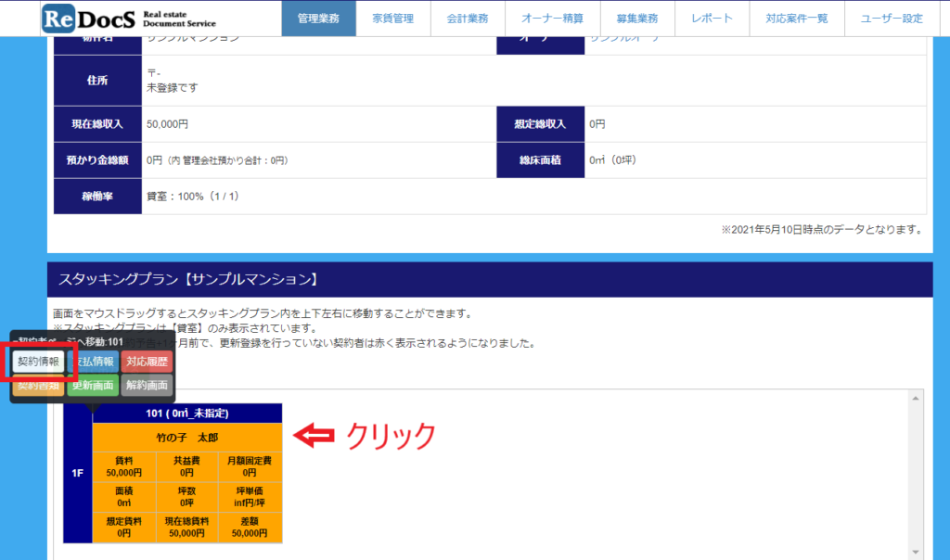Click the 1F floor label cell

(x=78, y=473)
